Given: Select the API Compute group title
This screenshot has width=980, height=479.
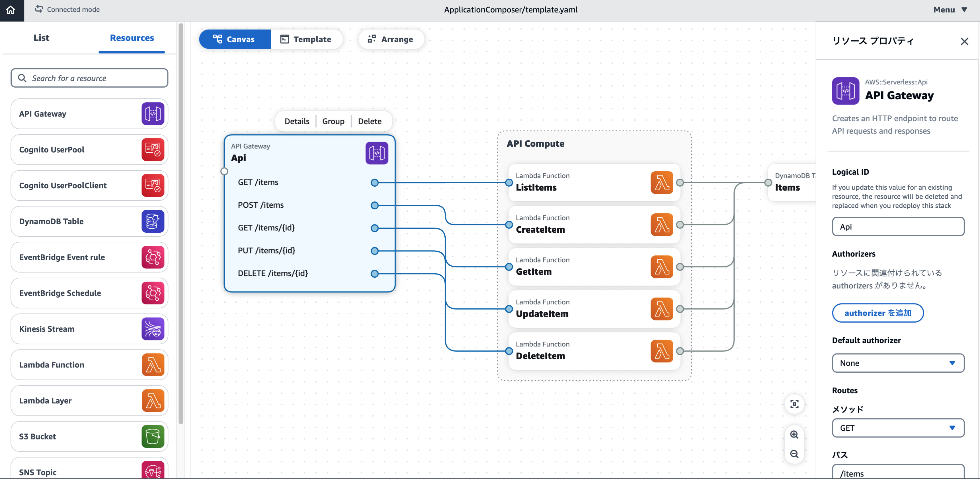Looking at the screenshot, I should [535, 144].
